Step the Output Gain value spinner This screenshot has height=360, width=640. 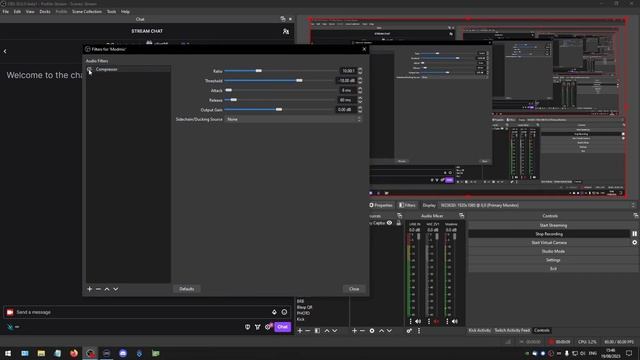pos(360,109)
